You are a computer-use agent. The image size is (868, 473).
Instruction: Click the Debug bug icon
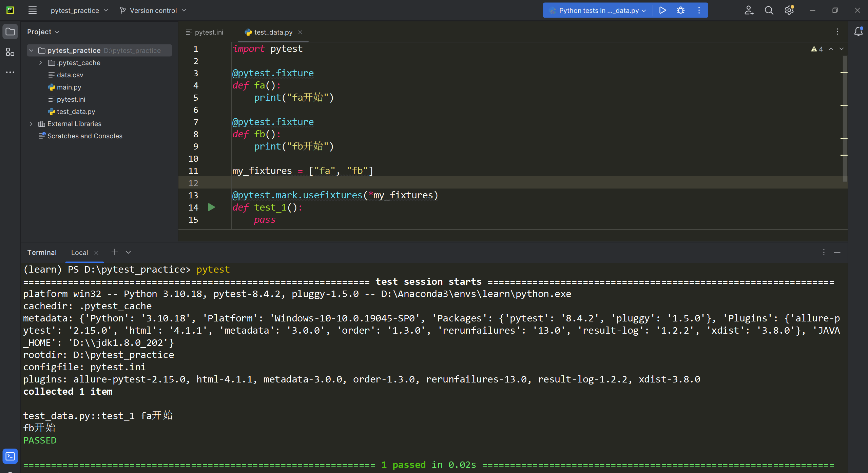pyautogui.click(x=680, y=11)
